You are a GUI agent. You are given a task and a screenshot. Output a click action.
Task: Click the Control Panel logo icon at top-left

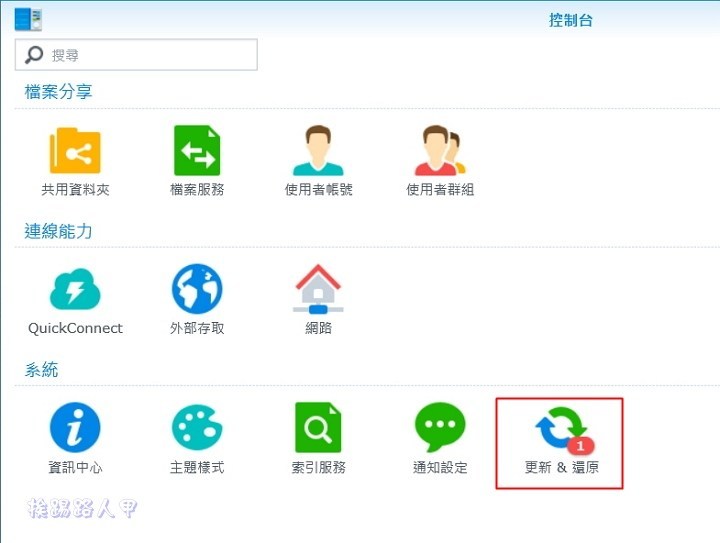pyautogui.click(x=28, y=19)
